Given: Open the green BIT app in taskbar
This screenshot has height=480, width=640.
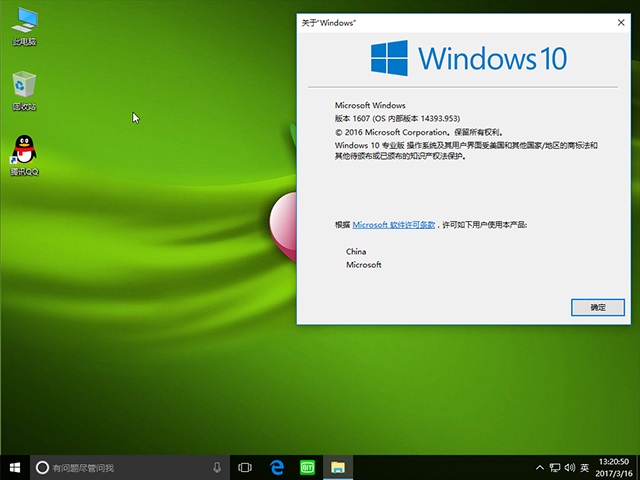Looking at the screenshot, I should [308, 467].
